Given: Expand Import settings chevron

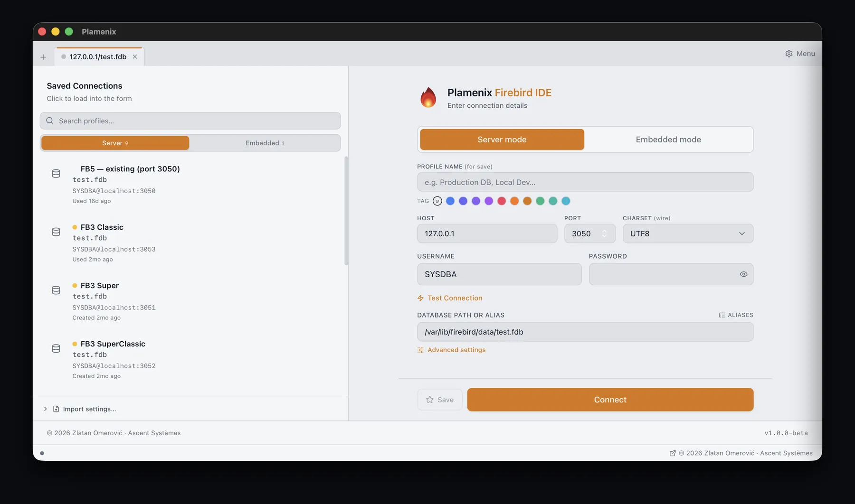Looking at the screenshot, I should coord(46,409).
